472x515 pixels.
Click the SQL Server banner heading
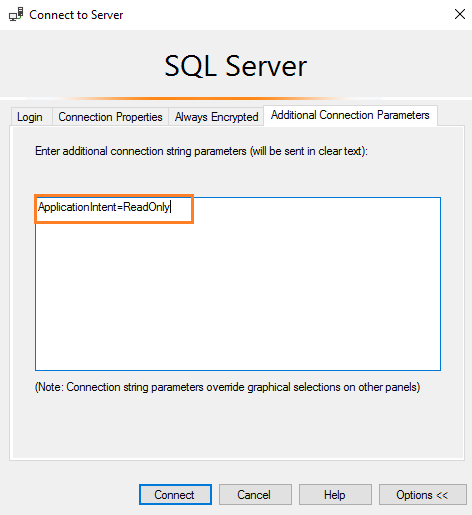pos(236,66)
